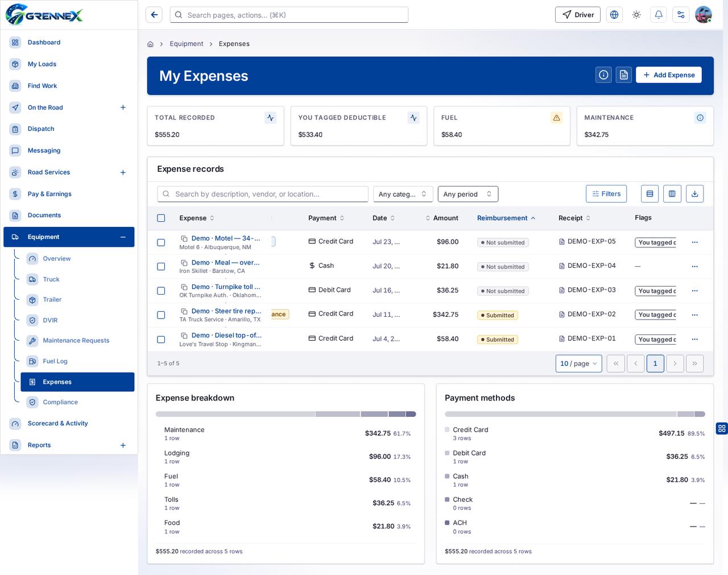This screenshot has width=728, height=575.
Task: Collapse the Equipment sidebar section
Action: [x=123, y=237]
